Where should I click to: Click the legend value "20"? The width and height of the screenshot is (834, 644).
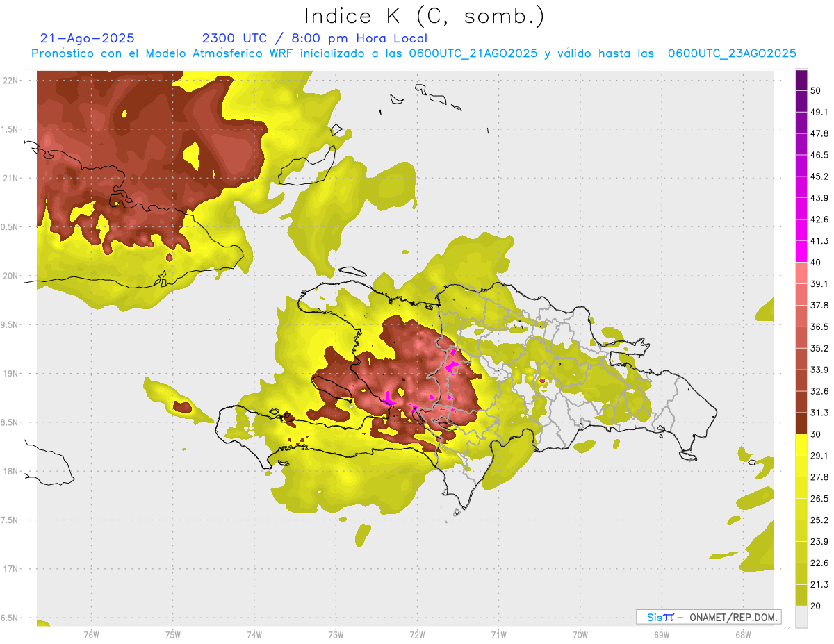[815, 606]
